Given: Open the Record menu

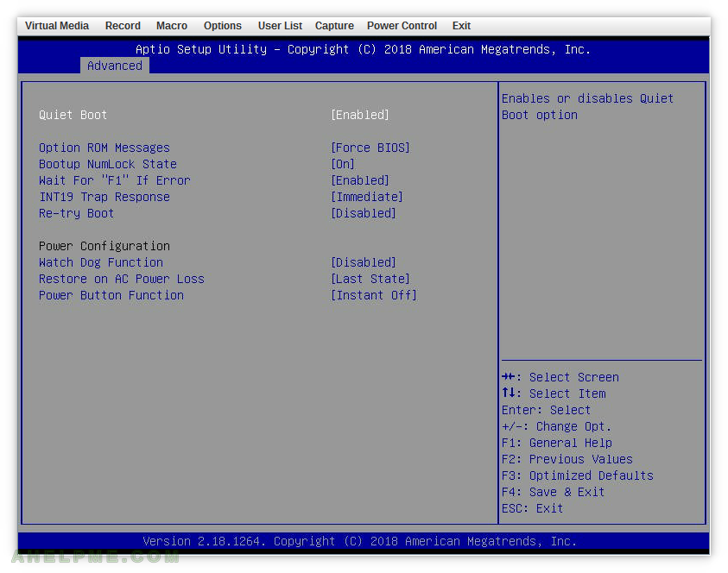Looking at the screenshot, I should [123, 26].
